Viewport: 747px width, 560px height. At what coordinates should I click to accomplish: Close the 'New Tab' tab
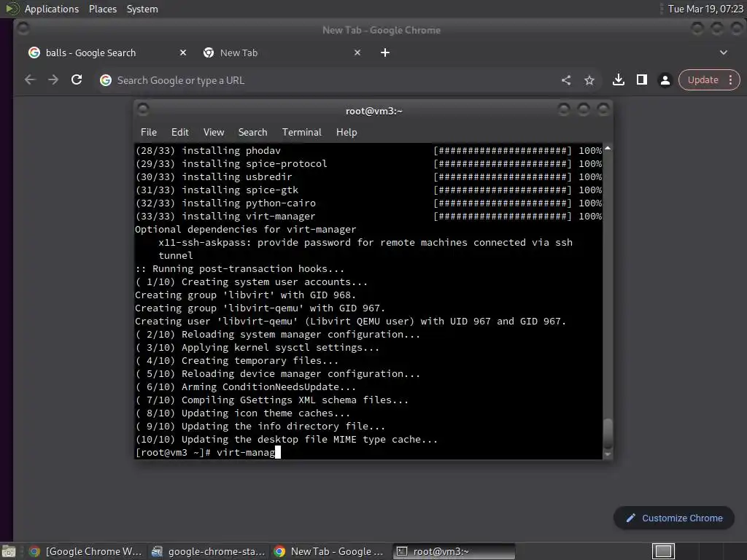357,52
